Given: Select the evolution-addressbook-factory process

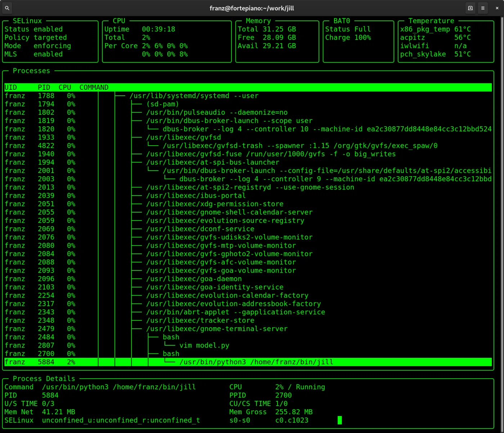Looking at the screenshot, I should pyautogui.click(x=248, y=304).
